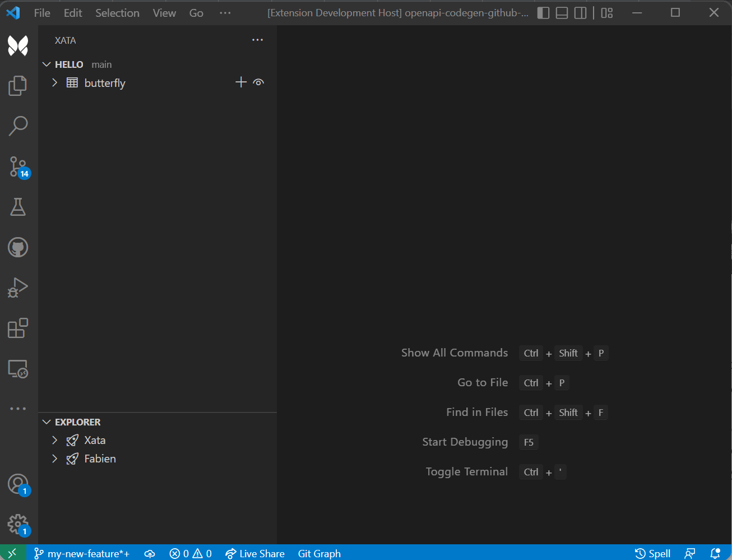
Task: Click the VS Code logo
Action: tap(13, 12)
